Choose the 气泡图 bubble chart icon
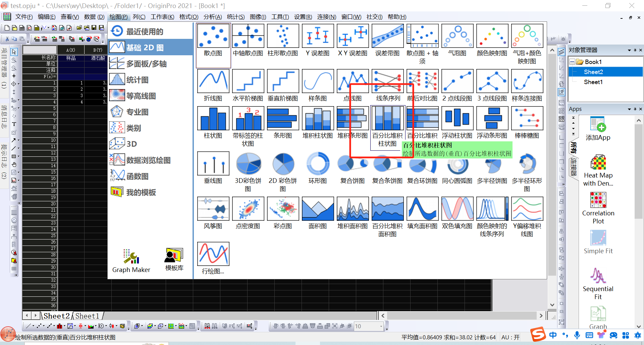The height and width of the screenshot is (345, 644). click(x=457, y=36)
